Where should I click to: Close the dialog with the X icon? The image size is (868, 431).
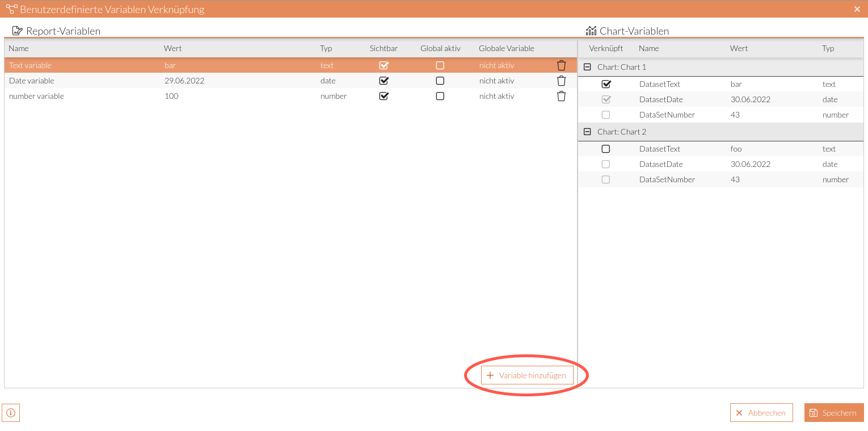point(857,9)
